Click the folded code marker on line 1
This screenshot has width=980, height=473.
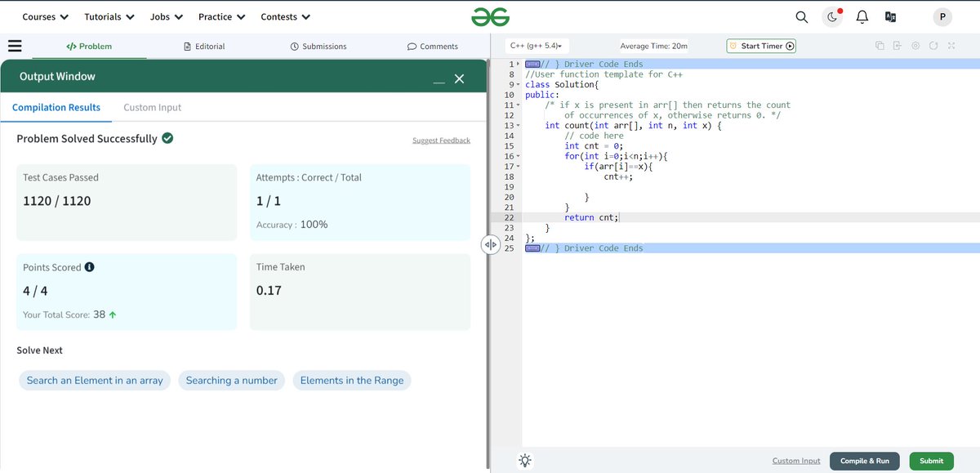coord(532,64)
